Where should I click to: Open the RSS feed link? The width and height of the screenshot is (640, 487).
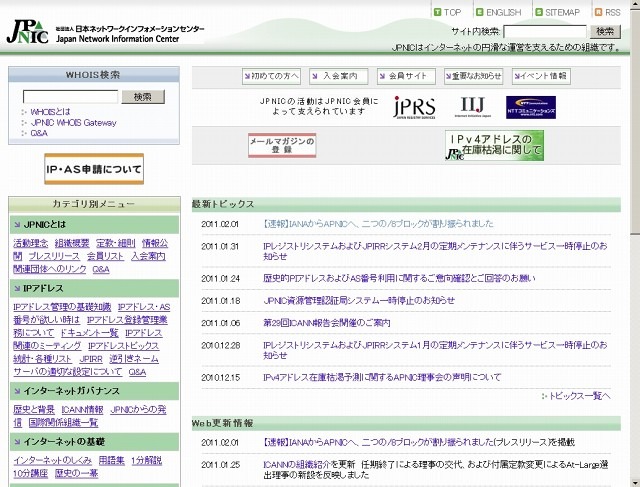click(608, 12)
